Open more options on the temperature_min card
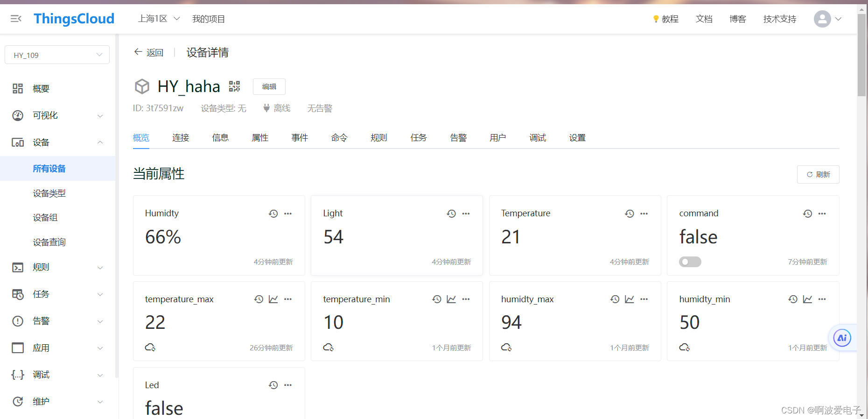Viewport: 868px width, 419px height. [x=466, y=299]
